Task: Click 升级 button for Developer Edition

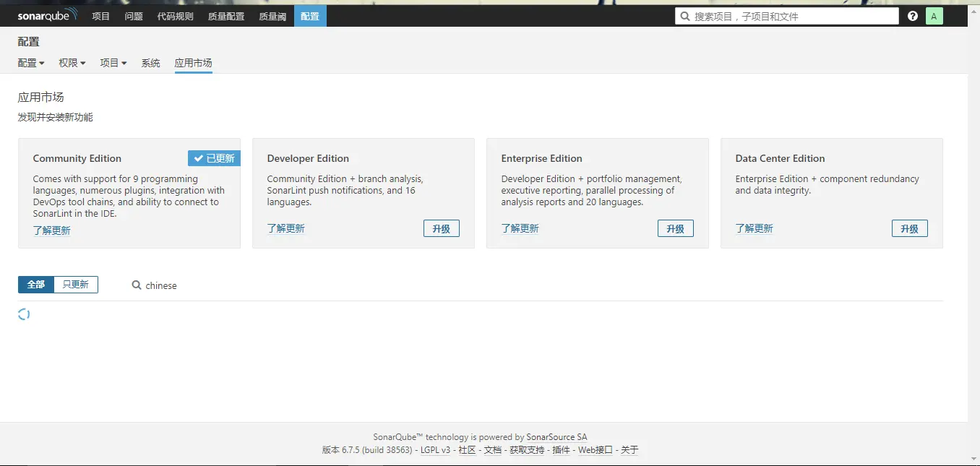Action: 441,228
